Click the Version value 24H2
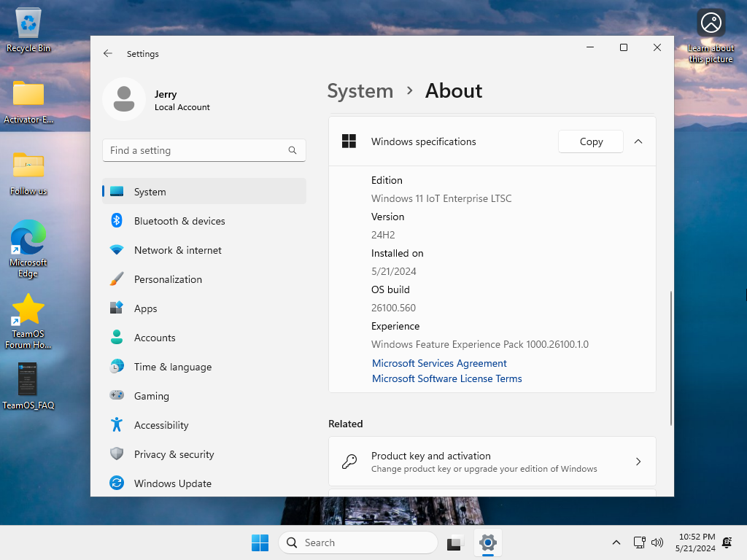The height and width of the screenshot is (560, 747). click(x=383, y=235)
